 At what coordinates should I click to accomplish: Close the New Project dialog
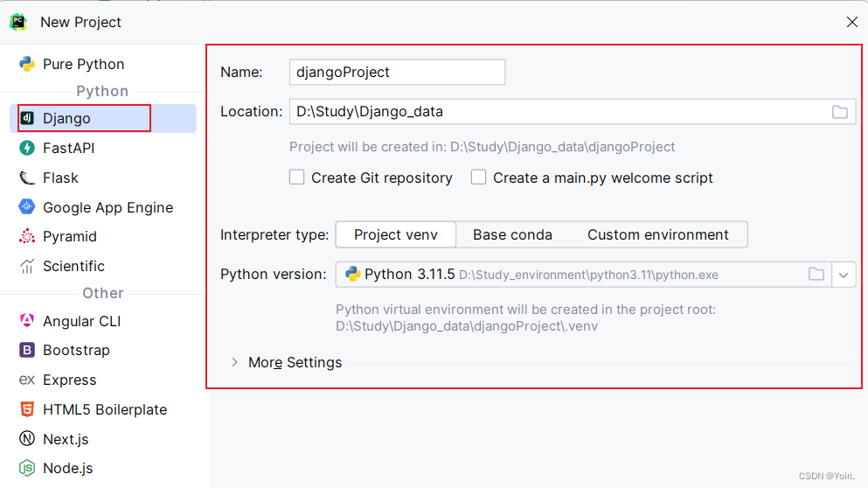852,22
